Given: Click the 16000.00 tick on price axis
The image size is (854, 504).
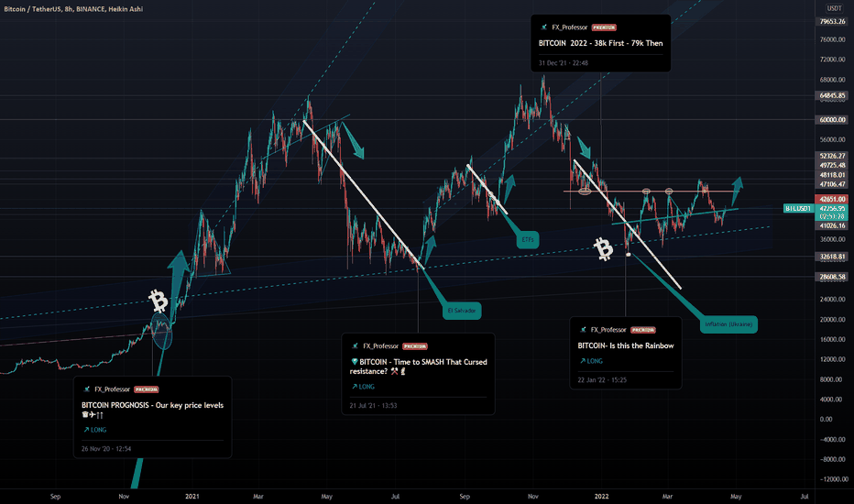Looking at the screenshot, I should click(x=832, y=339).
